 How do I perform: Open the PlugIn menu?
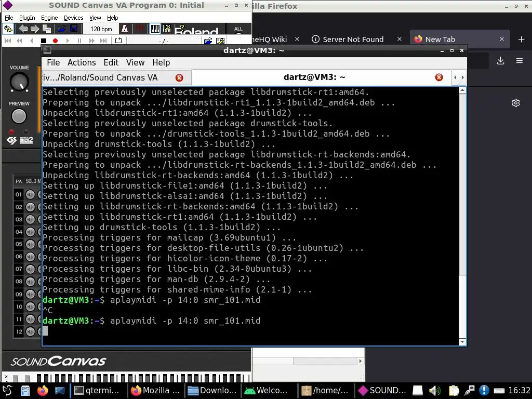coord(27,18)
